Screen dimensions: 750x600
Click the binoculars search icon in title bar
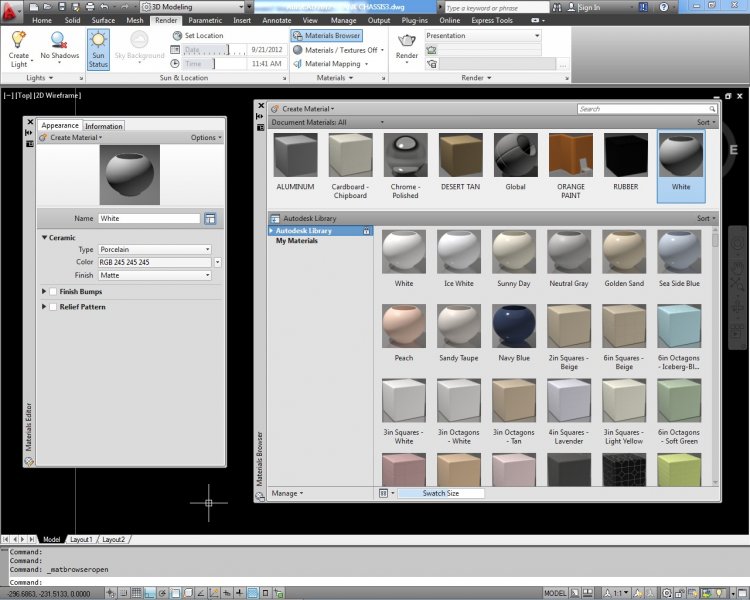point(557,7)
